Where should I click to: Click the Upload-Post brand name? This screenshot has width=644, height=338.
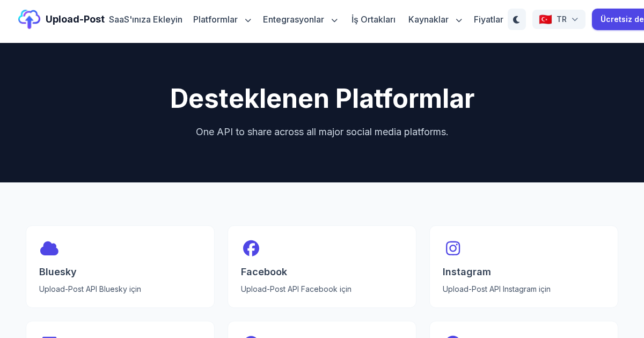[x=75, y=19]
